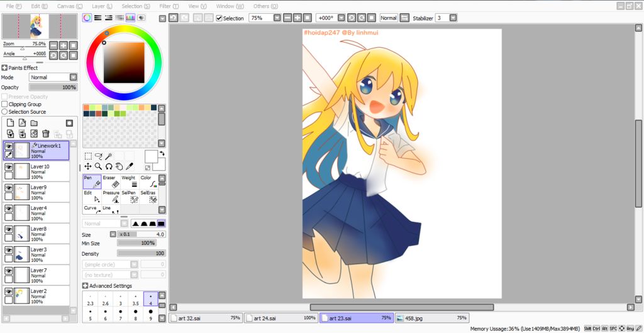Select the zoom magnifier tool

[x=99, y=166]
